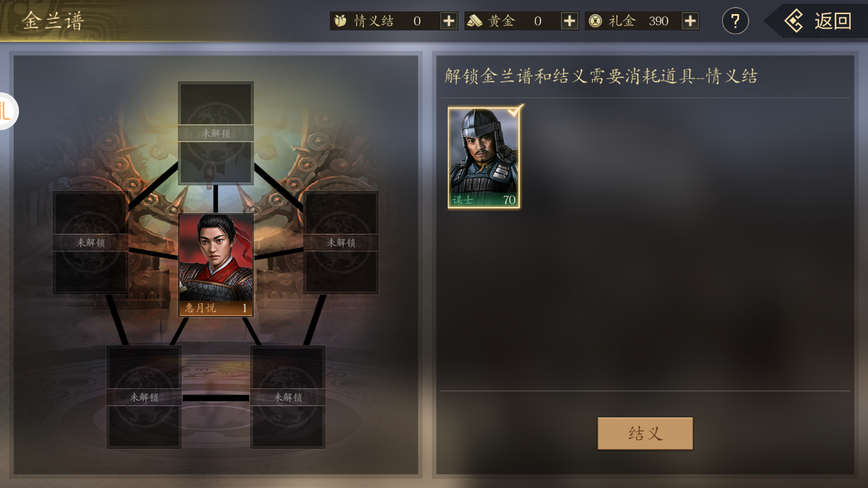Add more 礼金 with plus icon
This screenshot has width=868, height=488.
(x=690, y=21)
